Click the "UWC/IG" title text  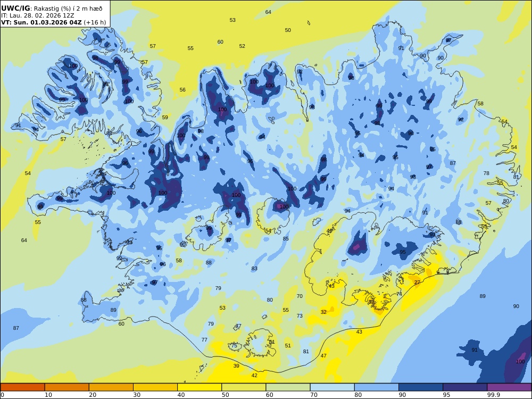(x=15, y=9)
